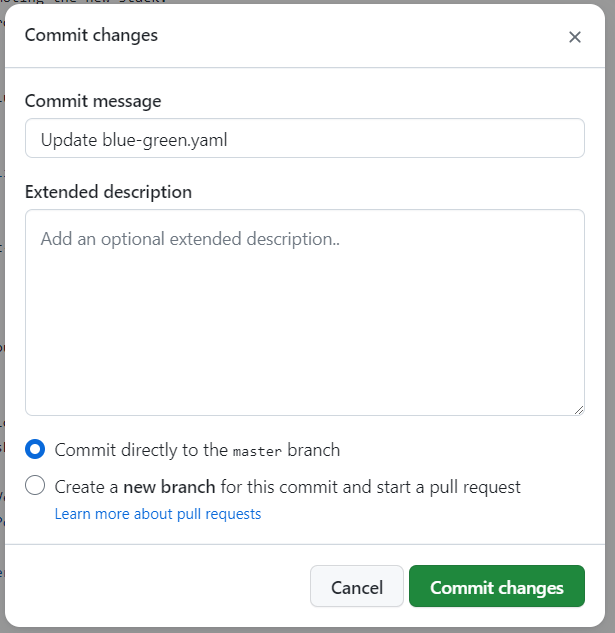
Task: Click the "Extended description" label
Action: 108,191
